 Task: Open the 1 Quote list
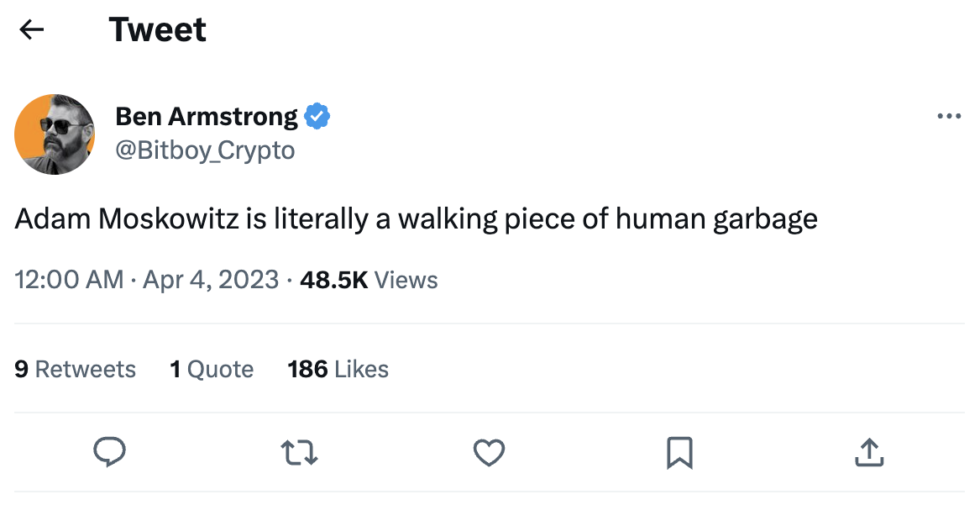point(212,368)
